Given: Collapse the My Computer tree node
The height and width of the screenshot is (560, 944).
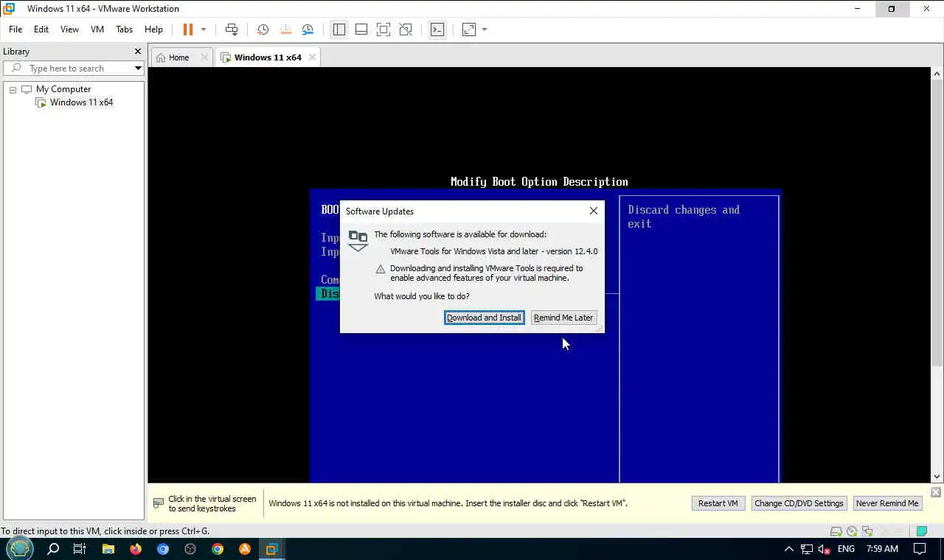Looking at the screenshot, I should (13, 89).
